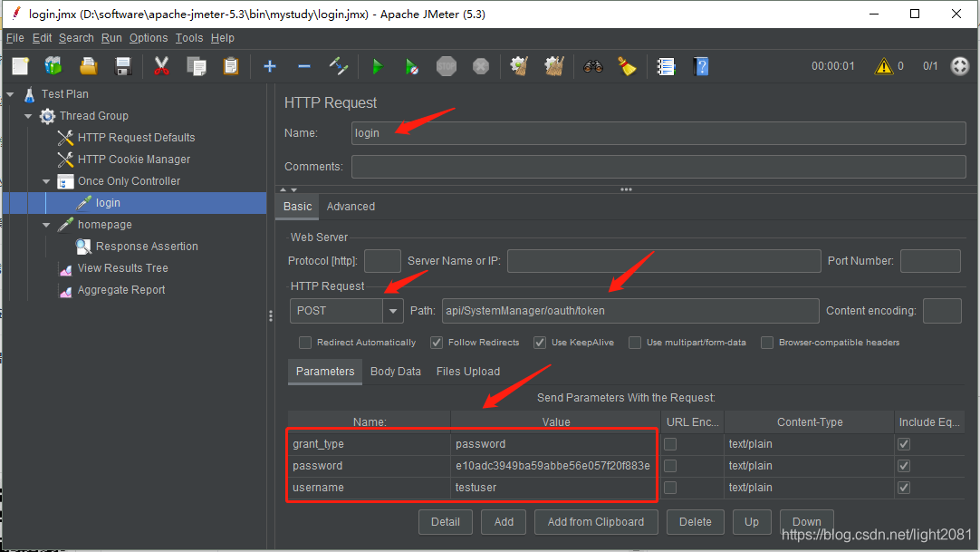This screenshot has width=980, height=552.
Task: Save the test plan with the floppy icon
Action: (123, 66)
